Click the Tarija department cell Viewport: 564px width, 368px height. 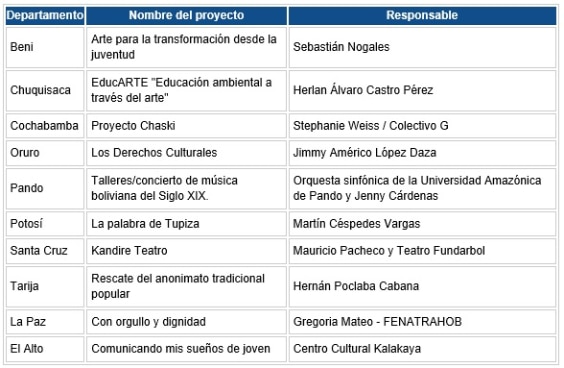45,286
